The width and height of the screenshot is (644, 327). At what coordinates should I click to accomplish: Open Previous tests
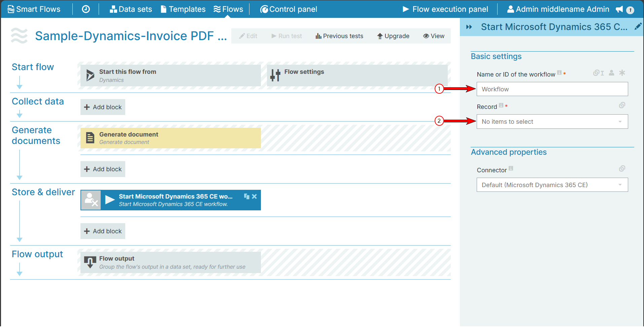tap(339, 36)
